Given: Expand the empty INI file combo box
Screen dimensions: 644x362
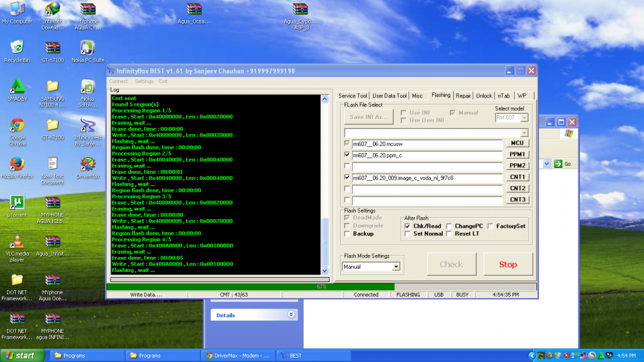Looking at the screenshot, I should pos(524,133).
